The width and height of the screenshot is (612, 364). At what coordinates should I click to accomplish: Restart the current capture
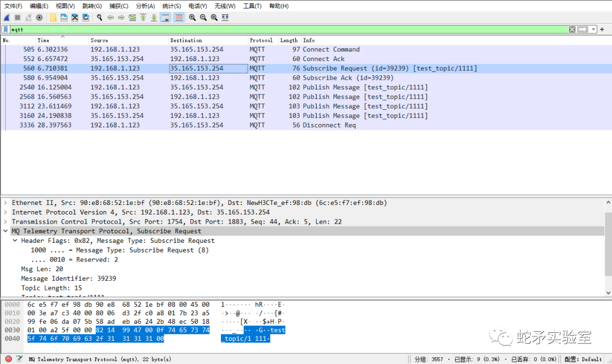tap(28, 18)
